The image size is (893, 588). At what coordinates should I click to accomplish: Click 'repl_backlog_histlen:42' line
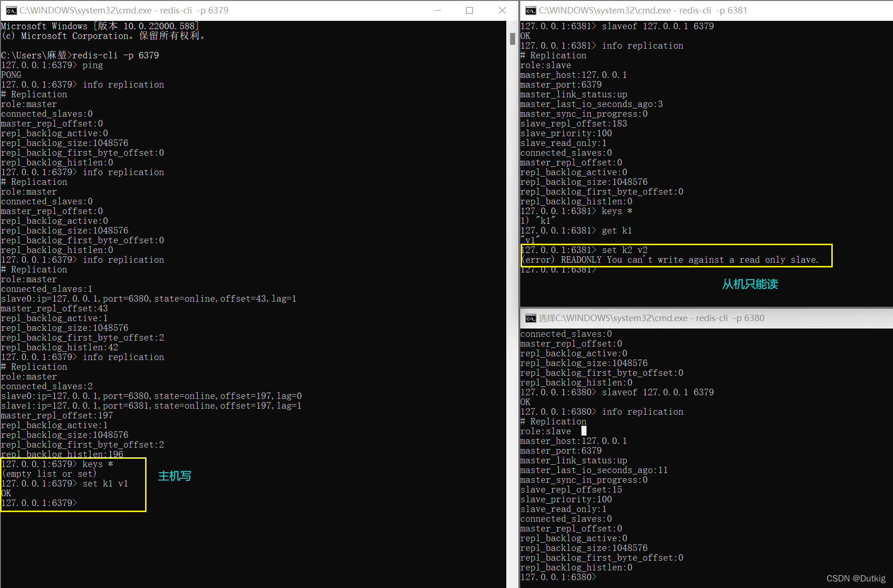pyautogui.click(x=59, y=347)
